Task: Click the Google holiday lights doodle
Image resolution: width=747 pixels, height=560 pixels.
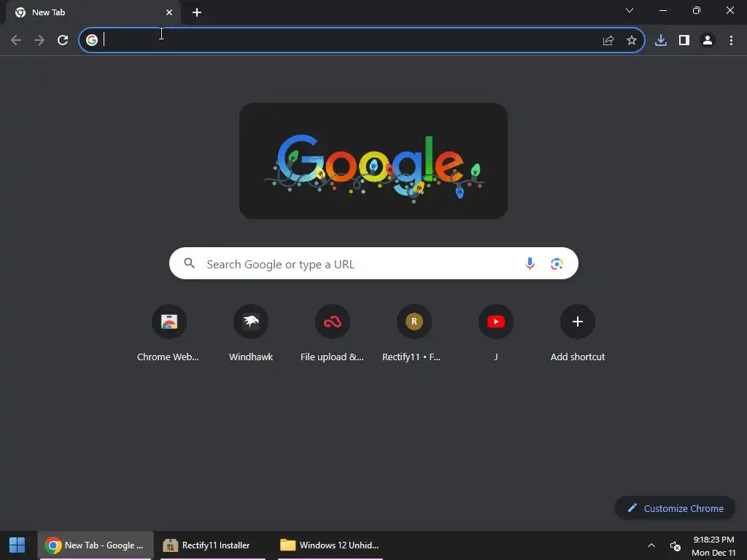Action: (x=373, y=161)
